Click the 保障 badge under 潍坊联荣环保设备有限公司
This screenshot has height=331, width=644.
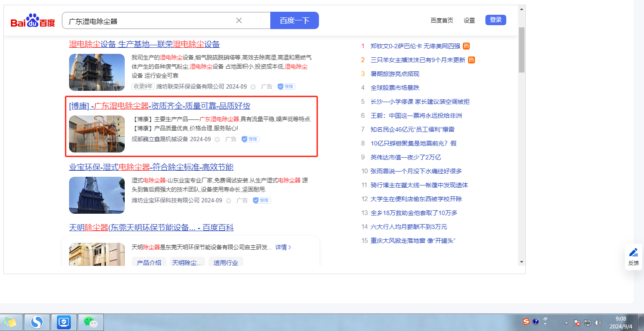coord(287,86)
